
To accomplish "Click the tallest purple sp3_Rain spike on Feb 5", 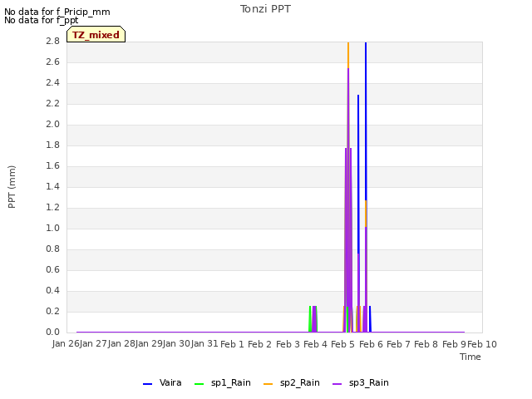I will coord(348,200).
